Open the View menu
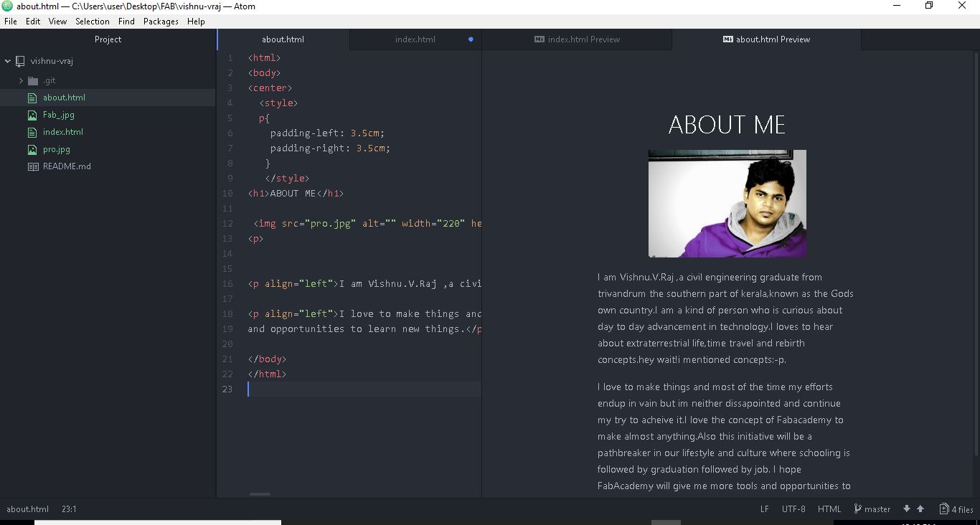Screen dimensions: 980x525 coord(57,22)
